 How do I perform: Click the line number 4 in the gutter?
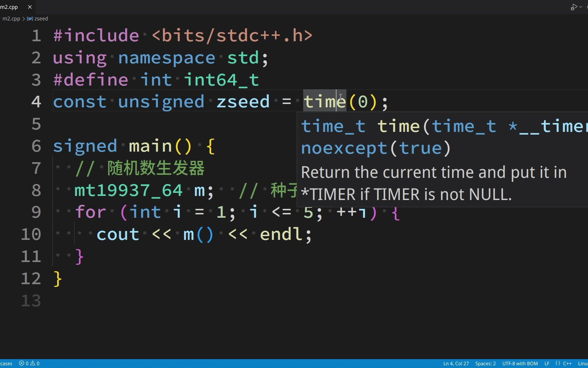pos(36,102)
